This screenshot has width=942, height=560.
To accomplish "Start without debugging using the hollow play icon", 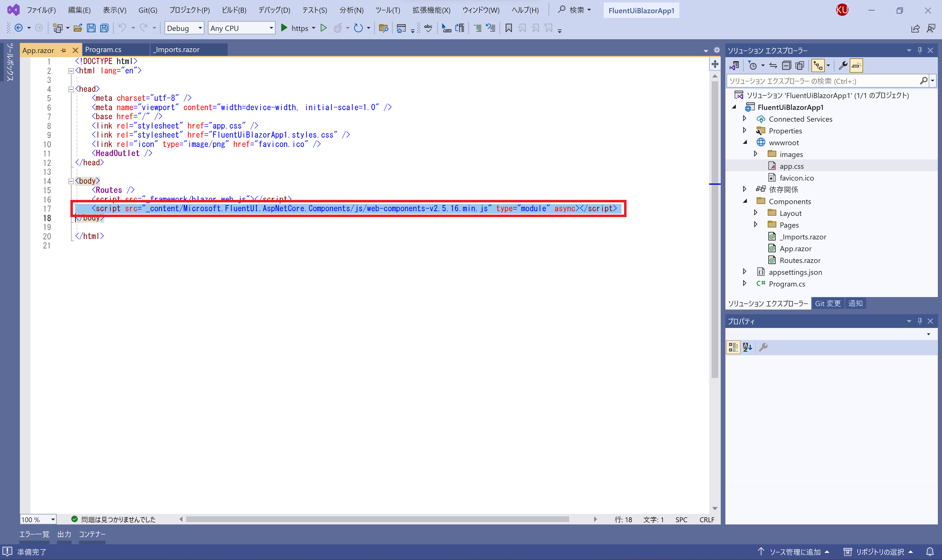I will tap(323, 28).
